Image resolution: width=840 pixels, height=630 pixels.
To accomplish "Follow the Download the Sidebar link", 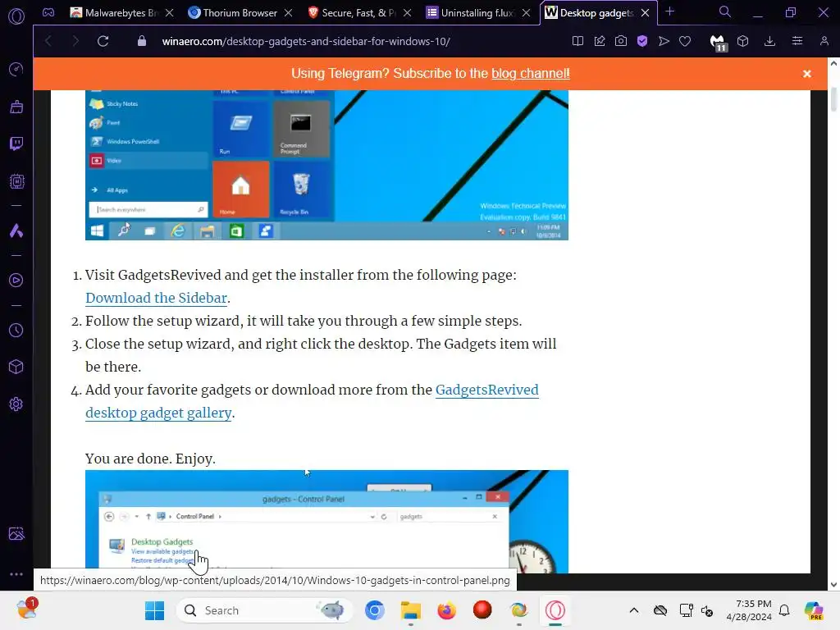I will pyautogui.click(x=157, y=298).
